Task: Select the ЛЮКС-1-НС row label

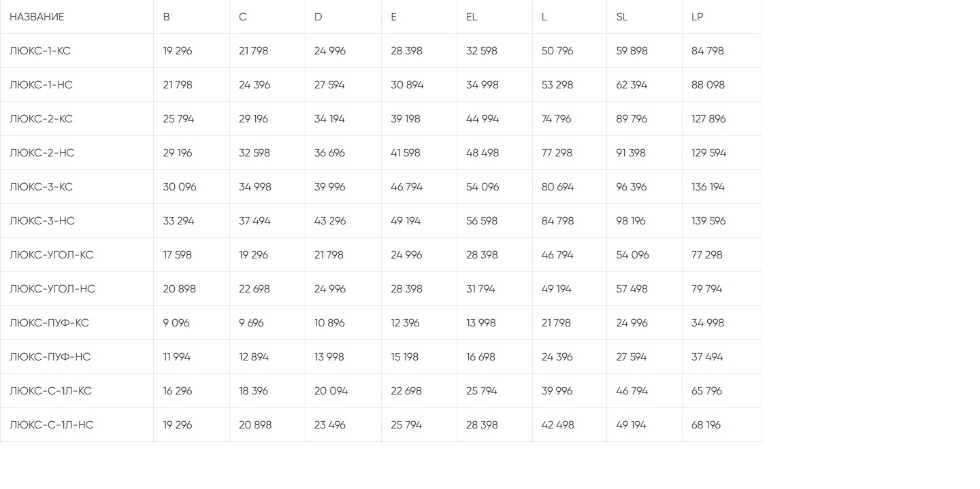Action: [x=41, y=85]
